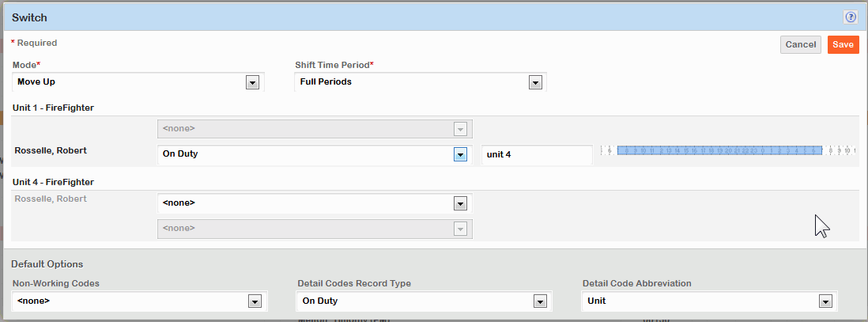Open the enabled none dropdown under Unit 4
The width and height of the screenshot is (868, 322).
460,203
